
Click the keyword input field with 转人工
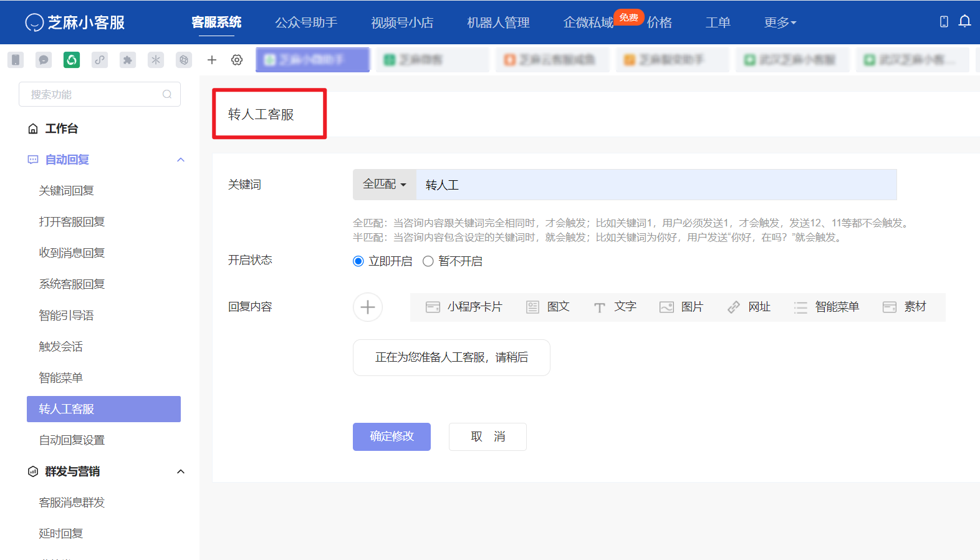click(x=656, y=185)
